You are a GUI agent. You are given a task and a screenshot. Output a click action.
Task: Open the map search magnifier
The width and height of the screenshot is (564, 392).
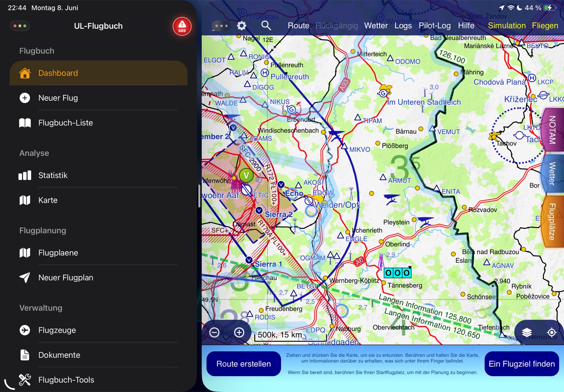click(x=266, y=25)
